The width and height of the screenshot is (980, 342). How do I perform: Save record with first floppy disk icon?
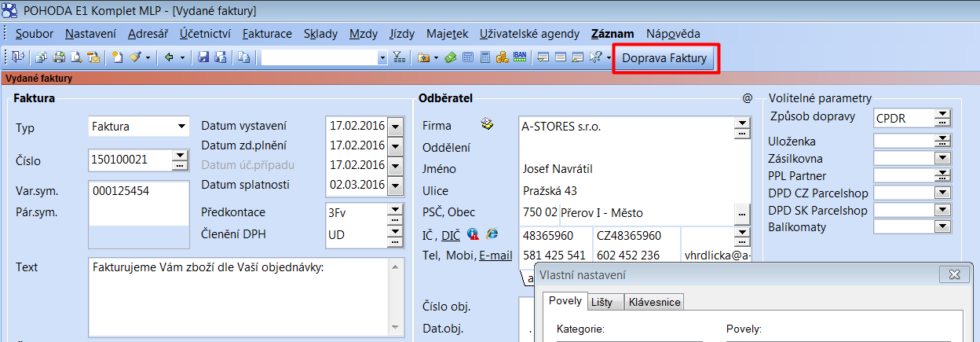(203, 57)
